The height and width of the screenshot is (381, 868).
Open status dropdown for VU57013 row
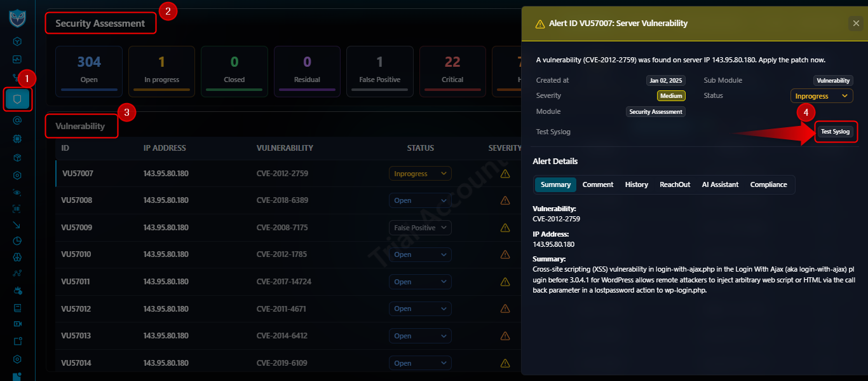click(x=420, y=336)
